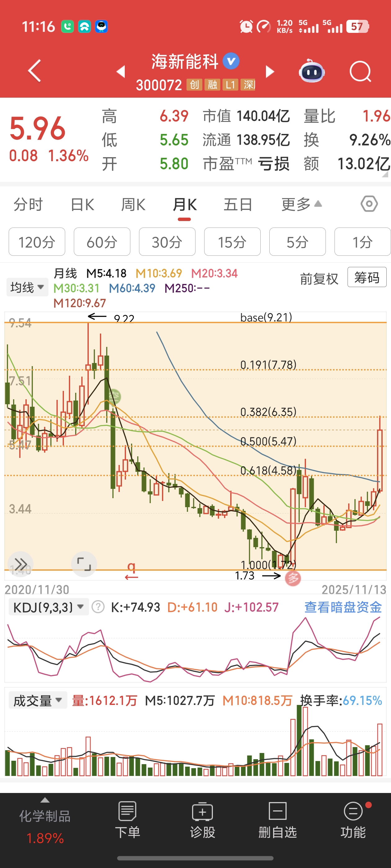Tap the base(9.21) level label
391x868 pixels.
click(266, 317)
